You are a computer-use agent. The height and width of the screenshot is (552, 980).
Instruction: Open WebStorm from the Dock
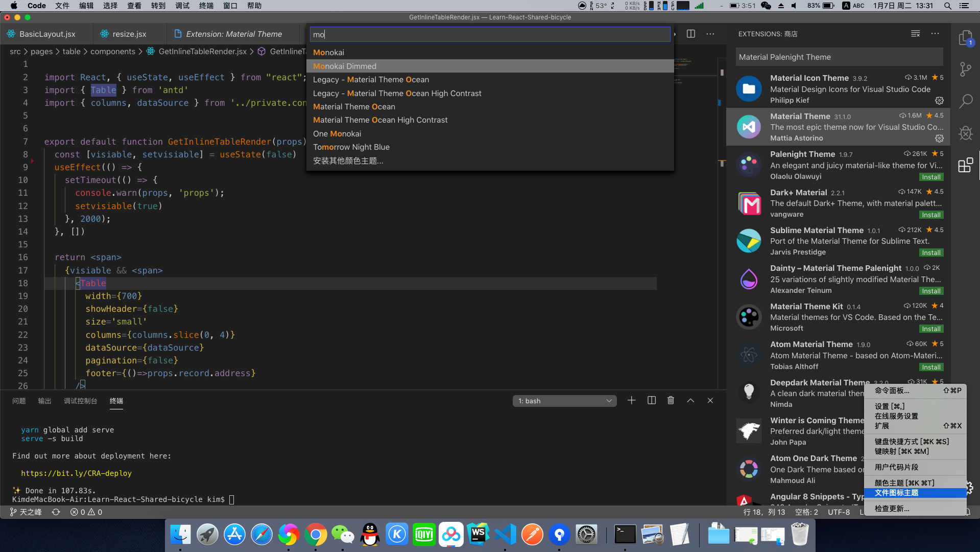click(x=479, y=535)
